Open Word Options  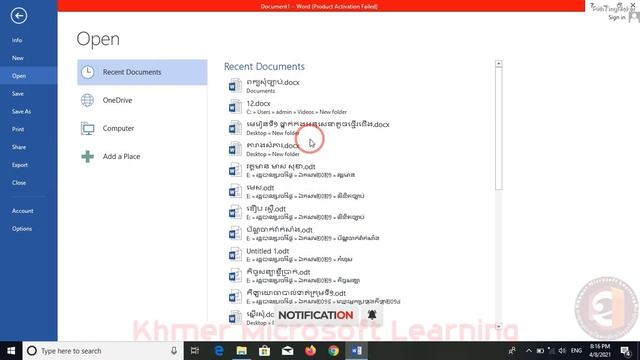coord(22,229)
